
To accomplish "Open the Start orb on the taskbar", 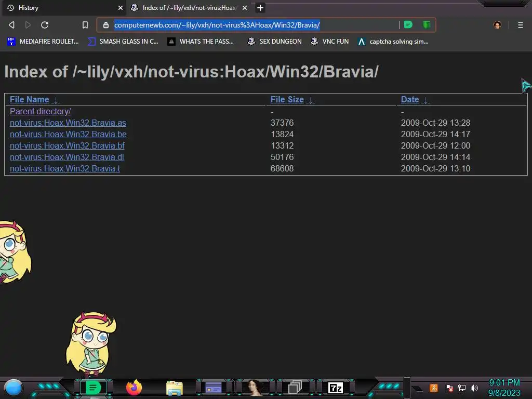I will (13, 388).
